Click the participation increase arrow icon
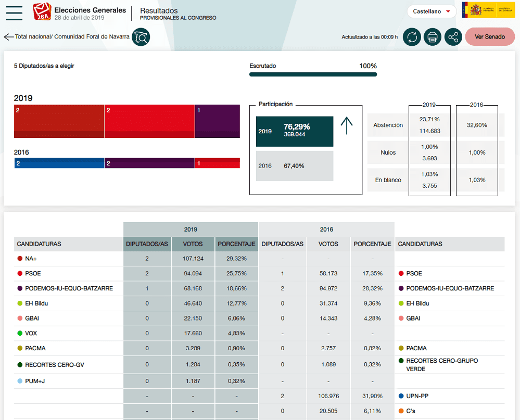Image resolution: width=520 pixels, height=420 pixels. click(x=347, y=125)
